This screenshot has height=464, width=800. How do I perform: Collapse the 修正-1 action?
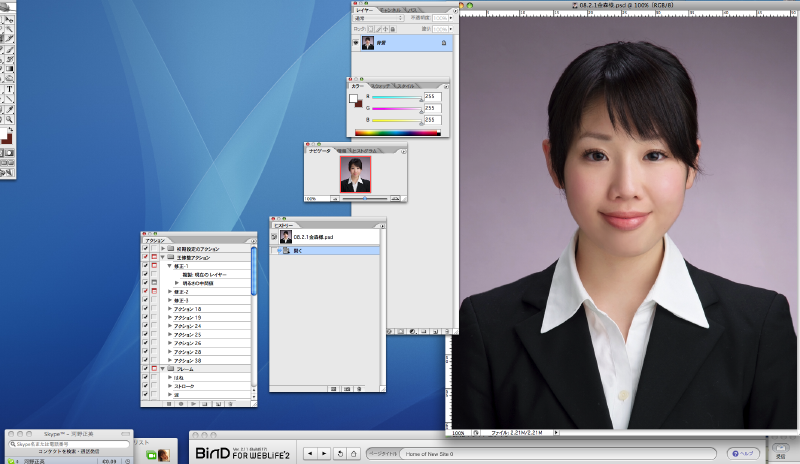[x=170, y=266]
